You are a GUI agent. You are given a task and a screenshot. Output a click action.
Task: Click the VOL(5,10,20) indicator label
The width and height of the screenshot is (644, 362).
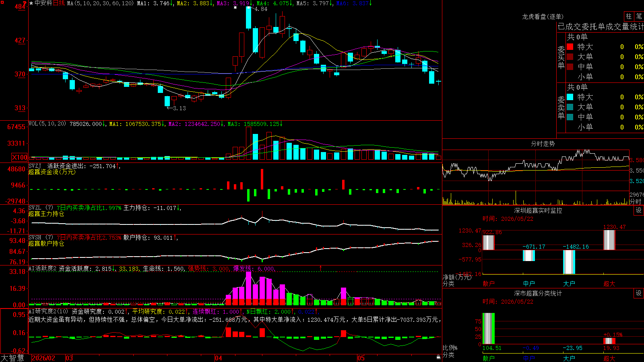[47, 124]
